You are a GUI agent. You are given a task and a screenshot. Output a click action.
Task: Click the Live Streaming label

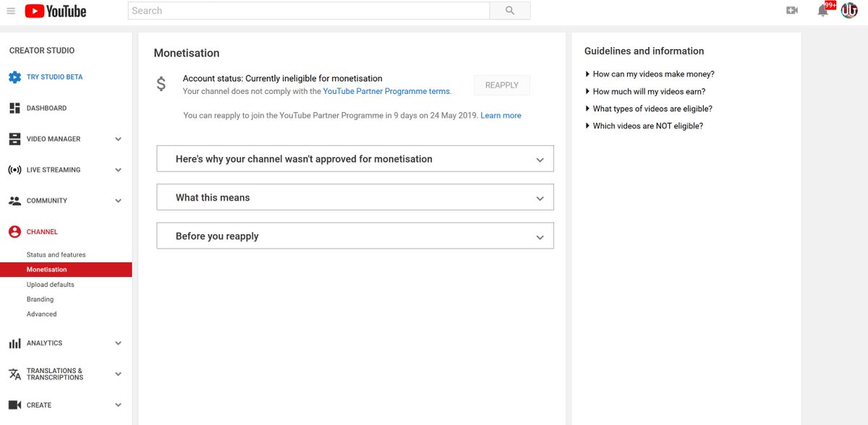(x=54, y=170)
